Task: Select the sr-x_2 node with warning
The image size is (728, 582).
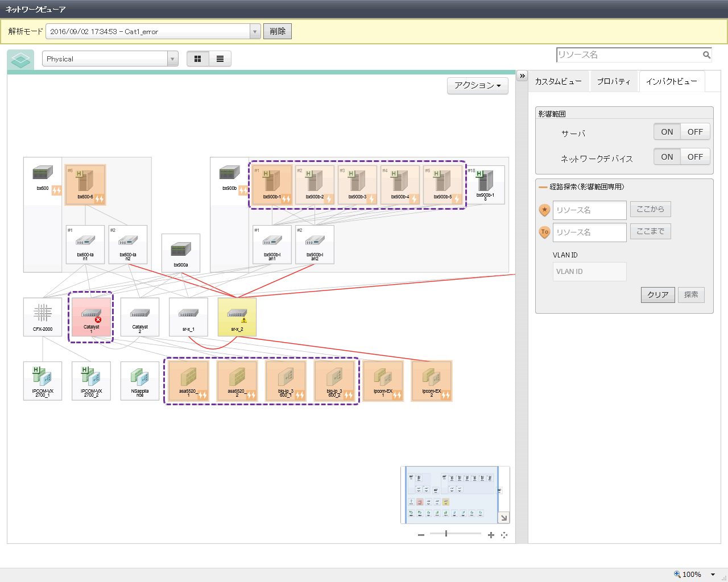Action: (237, 317)
